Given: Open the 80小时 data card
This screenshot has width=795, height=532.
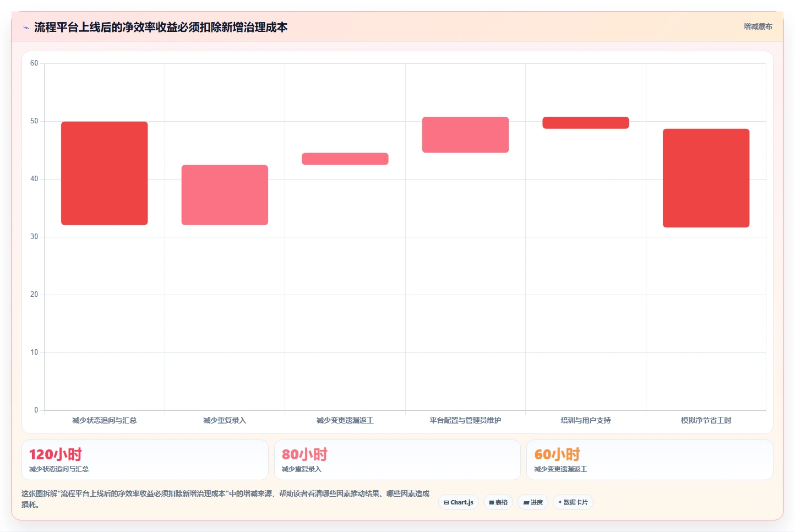Looking at the screenshot, I should pyautogui.click(x=397, y=460).
